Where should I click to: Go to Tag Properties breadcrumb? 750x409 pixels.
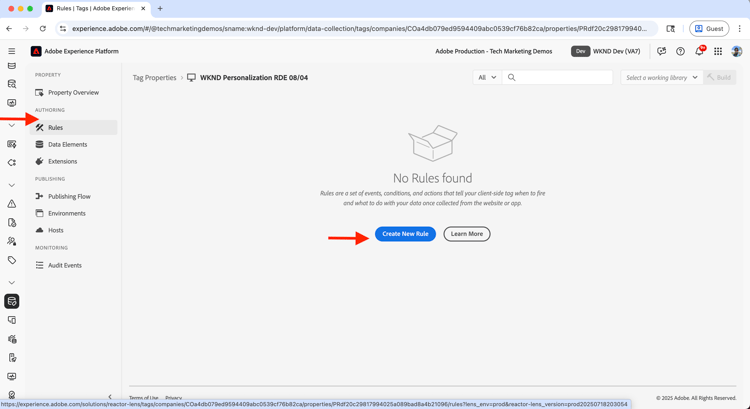coord(154,77)
